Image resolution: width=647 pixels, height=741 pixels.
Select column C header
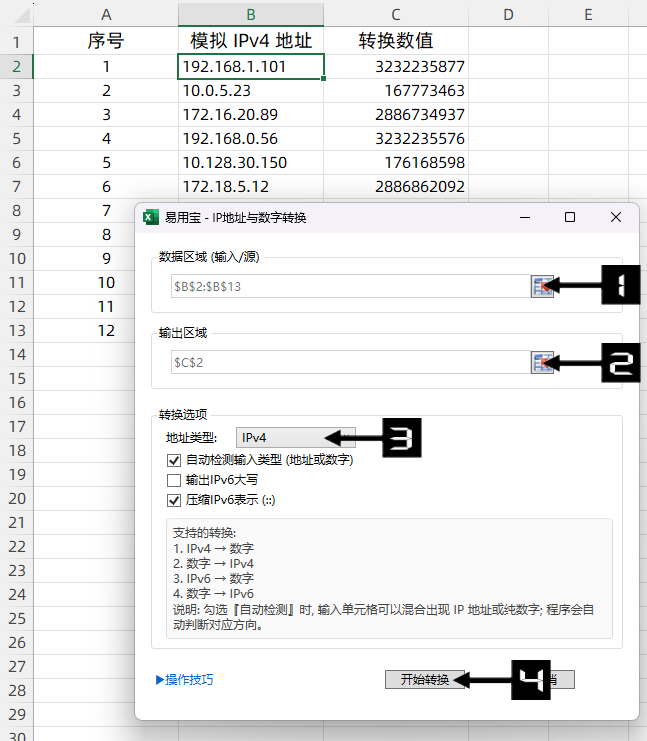click(396, 14)
